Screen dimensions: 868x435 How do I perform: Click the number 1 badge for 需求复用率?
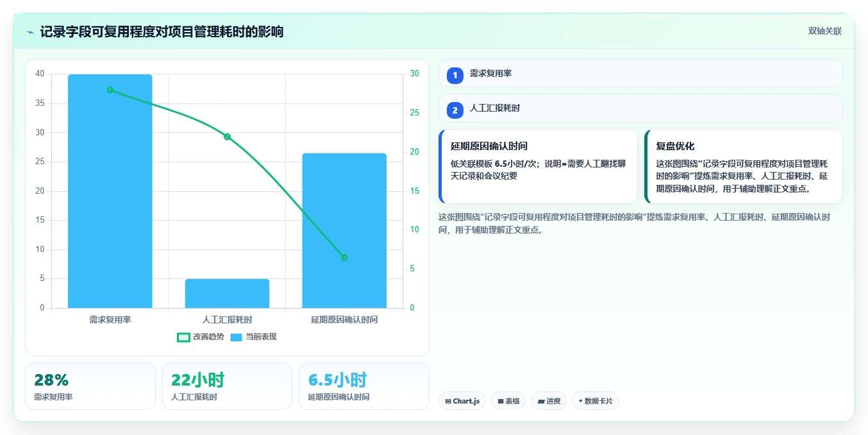coord(455,75)
